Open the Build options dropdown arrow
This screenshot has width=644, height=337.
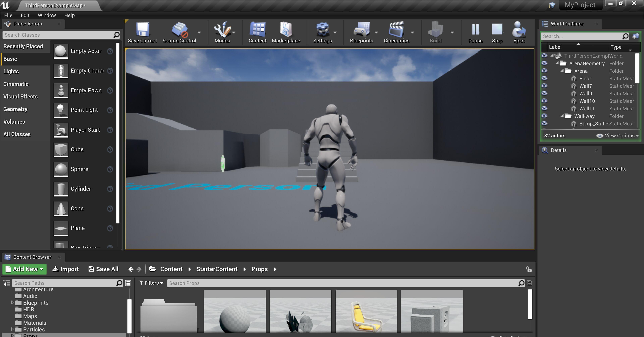tap(452, 32)
